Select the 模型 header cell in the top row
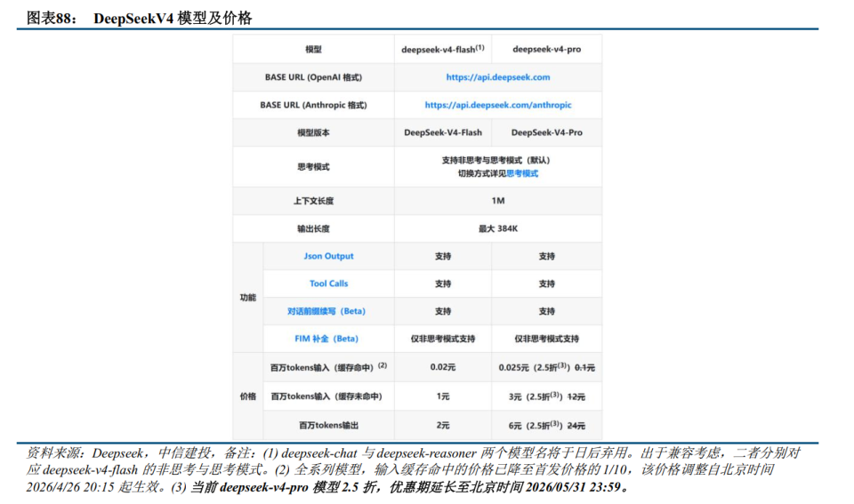The height and width of the screenshot is (504, 854). pos(313,50)
